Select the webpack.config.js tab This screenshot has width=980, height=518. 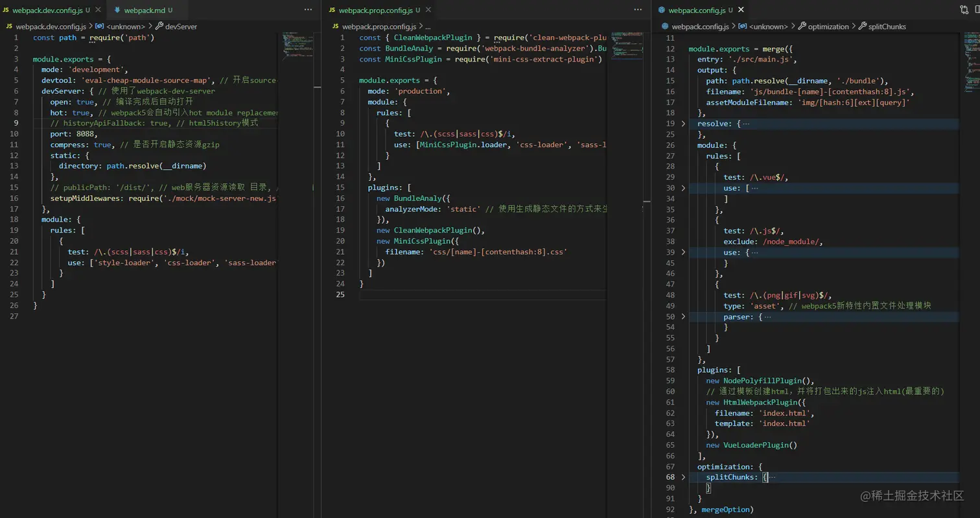click(x=700, y=10)
